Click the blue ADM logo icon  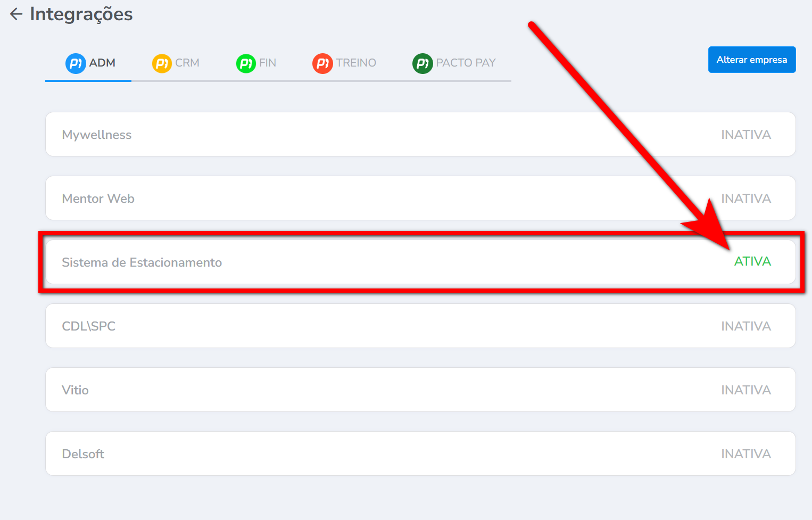[x=76, y=63]
